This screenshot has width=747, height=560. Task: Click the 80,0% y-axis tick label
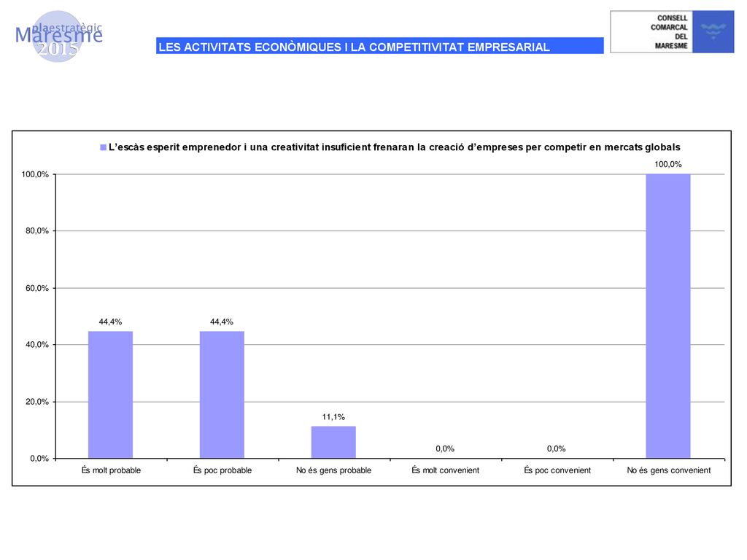37,231
